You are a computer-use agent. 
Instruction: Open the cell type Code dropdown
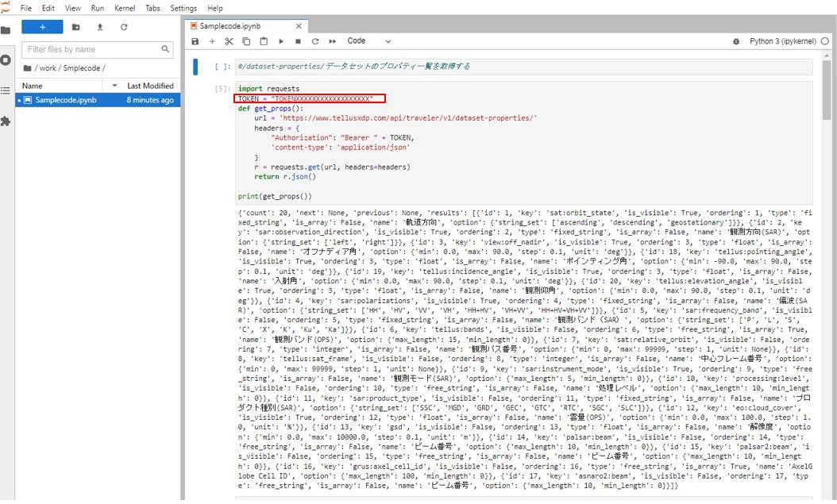368,41
